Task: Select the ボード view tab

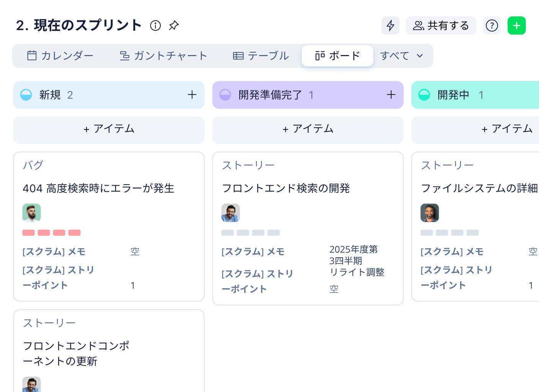Action: tap(337, 56)
